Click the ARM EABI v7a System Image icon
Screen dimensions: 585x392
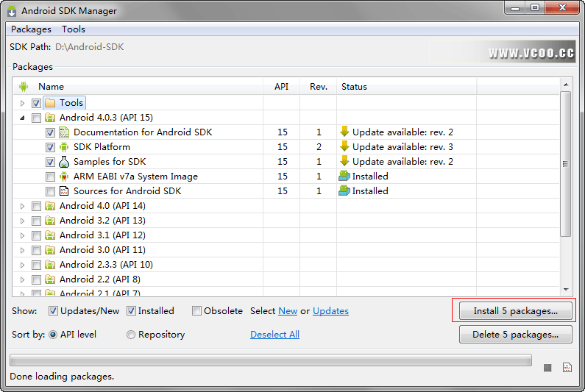[64, 177]
